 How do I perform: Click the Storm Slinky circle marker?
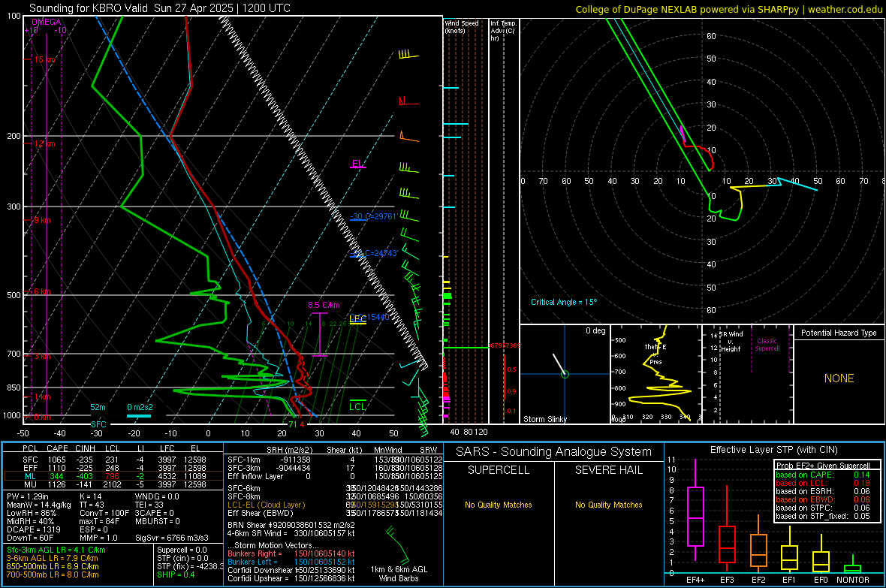pyautogui.click(x=565, y=374)
